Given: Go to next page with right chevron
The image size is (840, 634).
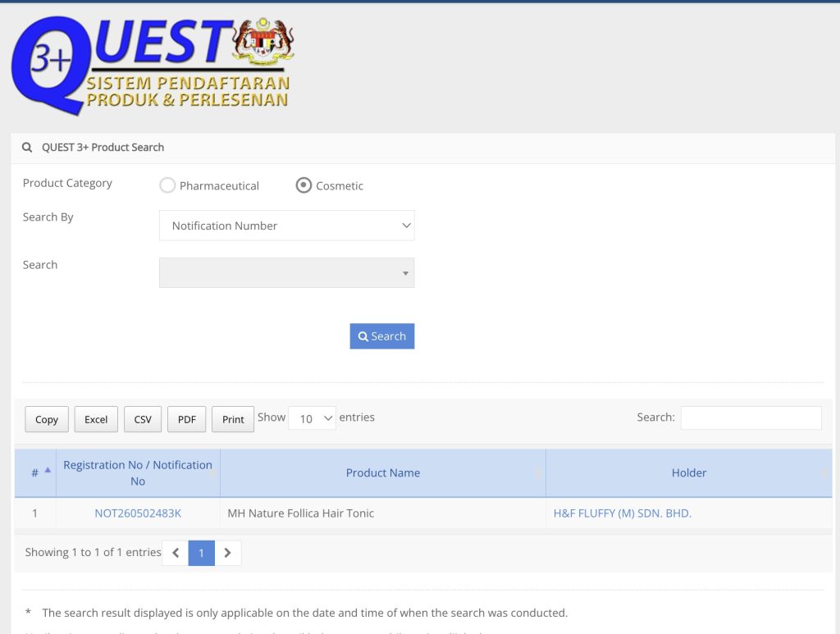Looking at the screenshot, I should [x=228, y=553].
